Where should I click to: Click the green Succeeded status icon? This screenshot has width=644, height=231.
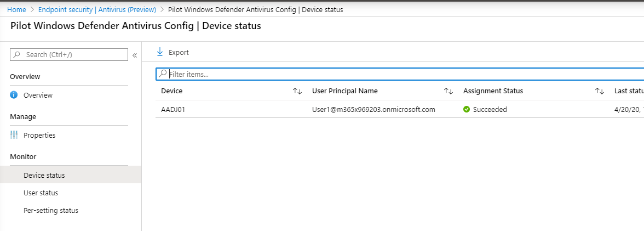point(467,109)
